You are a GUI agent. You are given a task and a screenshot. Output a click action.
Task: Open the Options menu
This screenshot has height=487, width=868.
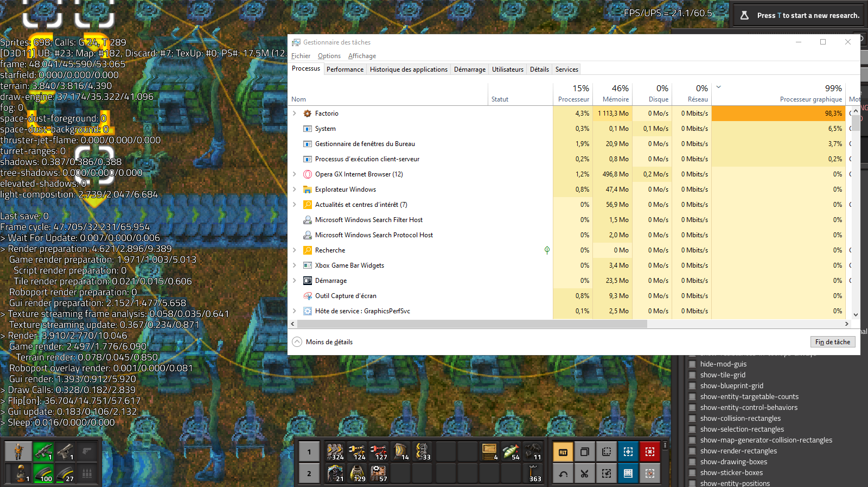pyautogui.click(x=329, y=56)
